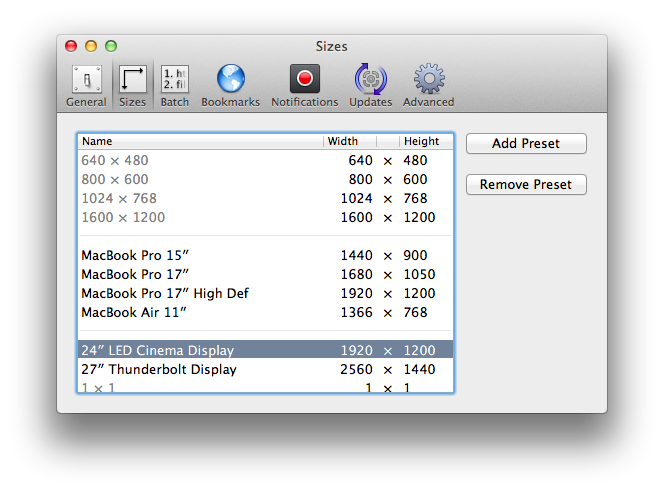Click the width value 1680
This screenshot has height=492, width=664.
pyautogui.click(x=357, y=275)
